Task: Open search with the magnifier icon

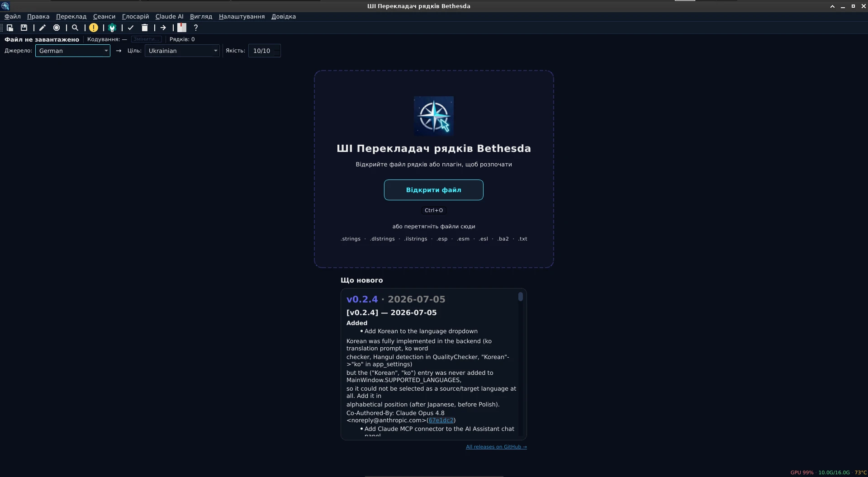Action: pos(75,28)
